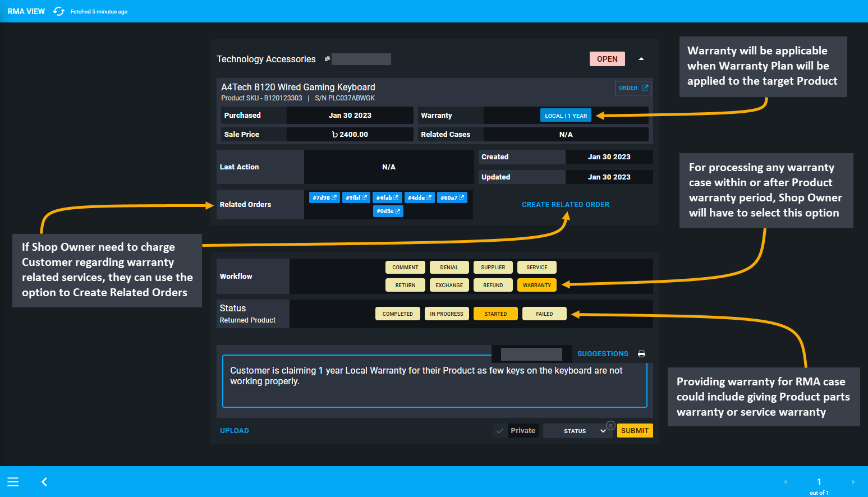The height and width of the screenshot is (497, 868).
Task: Click the RMA VIEW title
Action: pyautogui.click(x=26, y=11)
